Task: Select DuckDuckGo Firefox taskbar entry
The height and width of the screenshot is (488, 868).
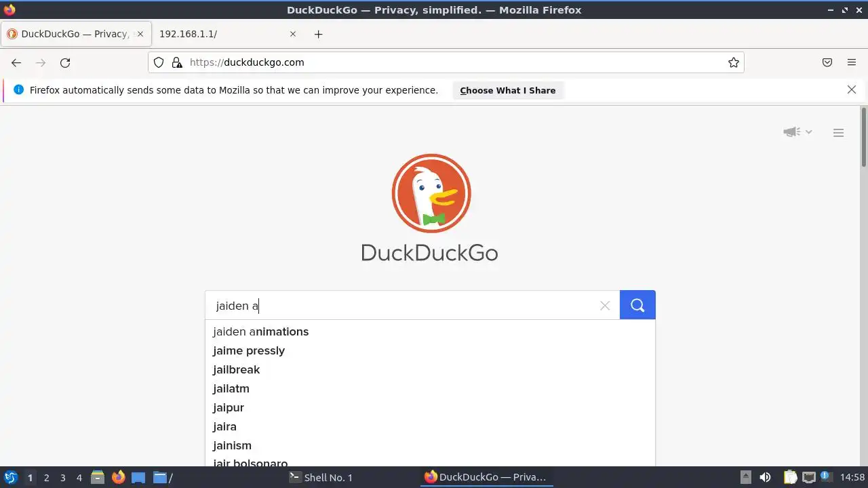Action: coord(486,477)
